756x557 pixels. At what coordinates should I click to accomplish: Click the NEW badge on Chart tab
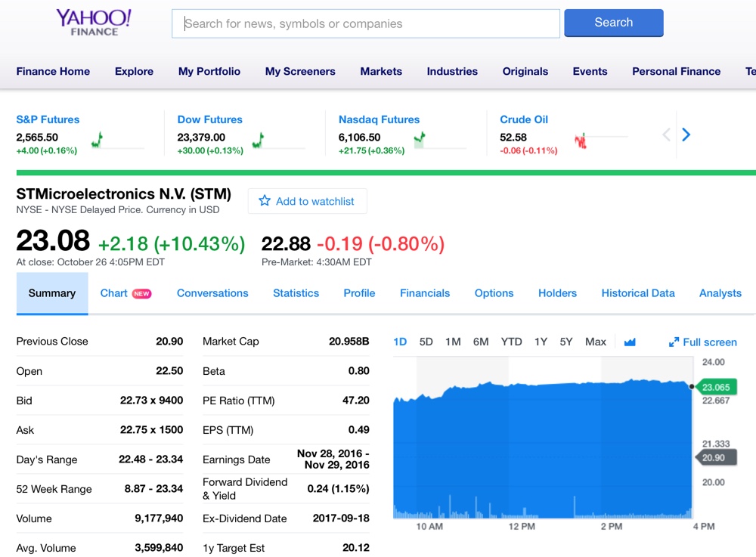click(142, 293)
